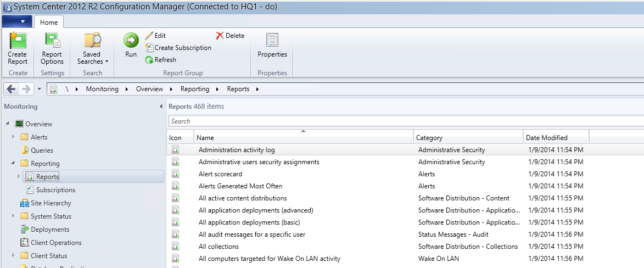Image resolution: width=644 pixels, height=268 pixels.
Task: Sort by Date Modified column header
Action: click(556, 138)
